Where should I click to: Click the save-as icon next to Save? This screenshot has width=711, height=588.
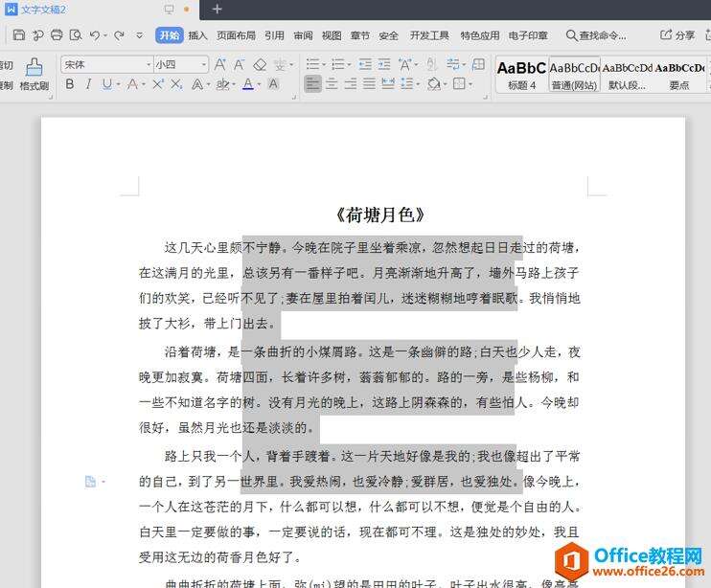tap(38, 34)
